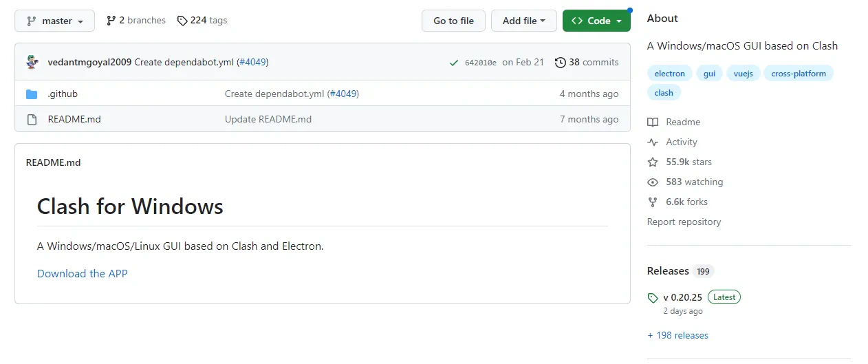Viewport: 868px width, 364px height.
Task: Click the fork icon beside 6.6k forks
Action: 653,202
